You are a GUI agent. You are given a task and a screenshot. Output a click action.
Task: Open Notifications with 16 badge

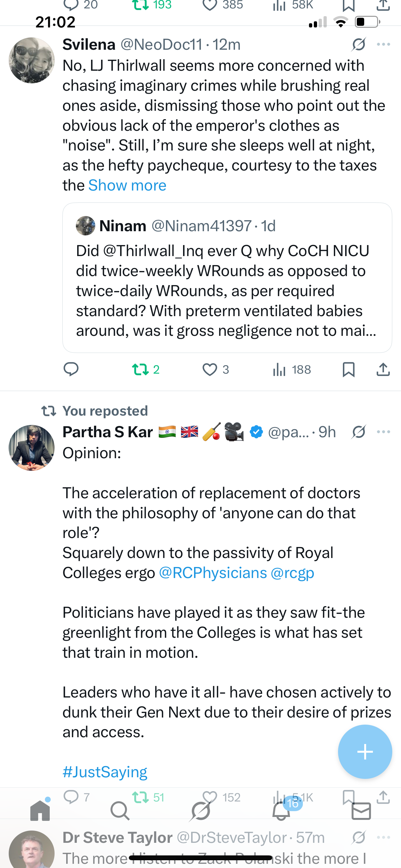point(281,811)
